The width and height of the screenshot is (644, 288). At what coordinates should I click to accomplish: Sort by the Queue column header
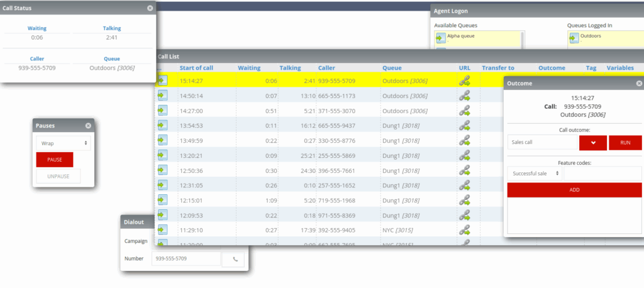click(391, 68)
